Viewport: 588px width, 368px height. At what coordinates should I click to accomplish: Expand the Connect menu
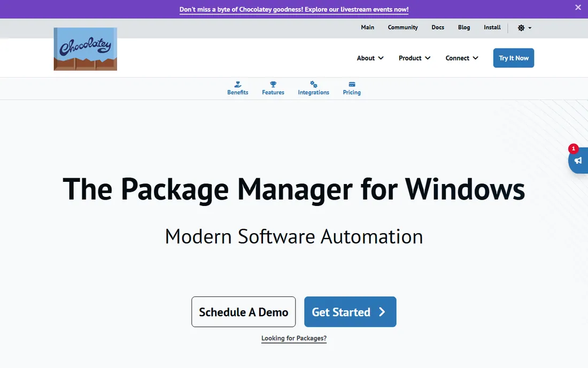(x=462, y=58)
